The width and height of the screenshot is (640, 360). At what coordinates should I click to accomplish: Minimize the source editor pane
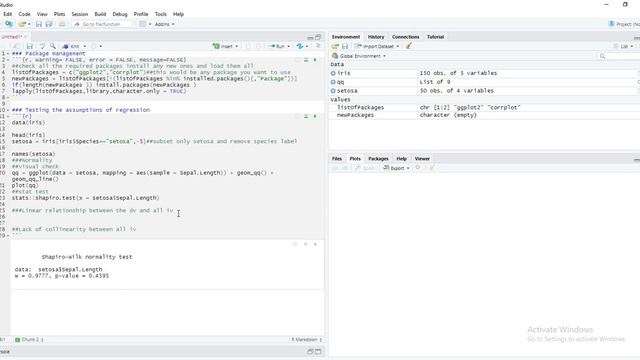pos(311,37)
